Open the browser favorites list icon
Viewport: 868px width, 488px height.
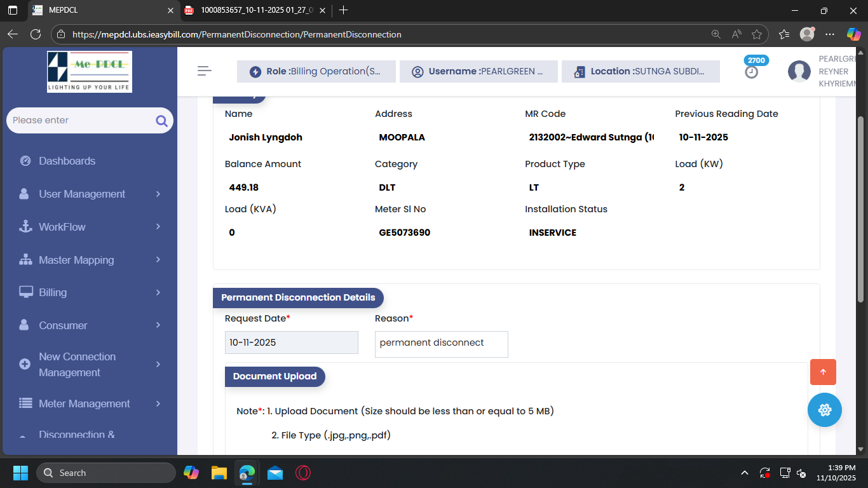(784, 34)
